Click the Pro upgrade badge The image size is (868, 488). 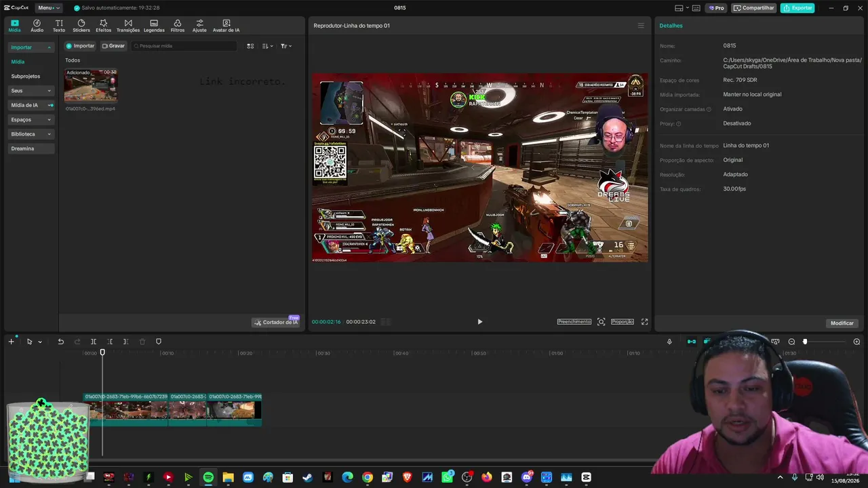(x=716, y=8)
